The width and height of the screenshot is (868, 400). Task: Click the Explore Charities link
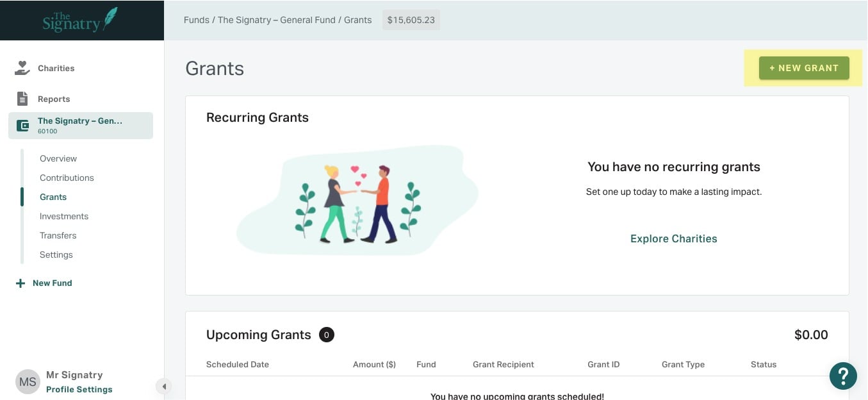tap(674, 238)
